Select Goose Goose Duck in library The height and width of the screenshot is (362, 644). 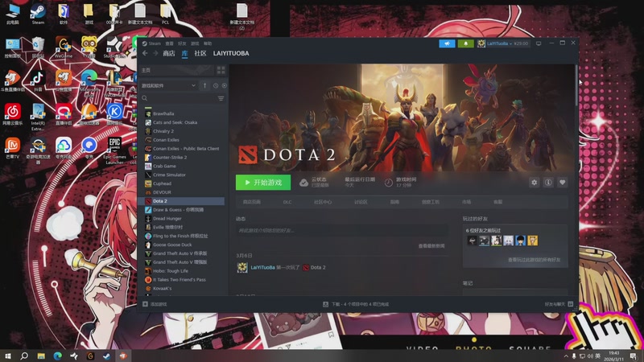[x=172, y=245]
